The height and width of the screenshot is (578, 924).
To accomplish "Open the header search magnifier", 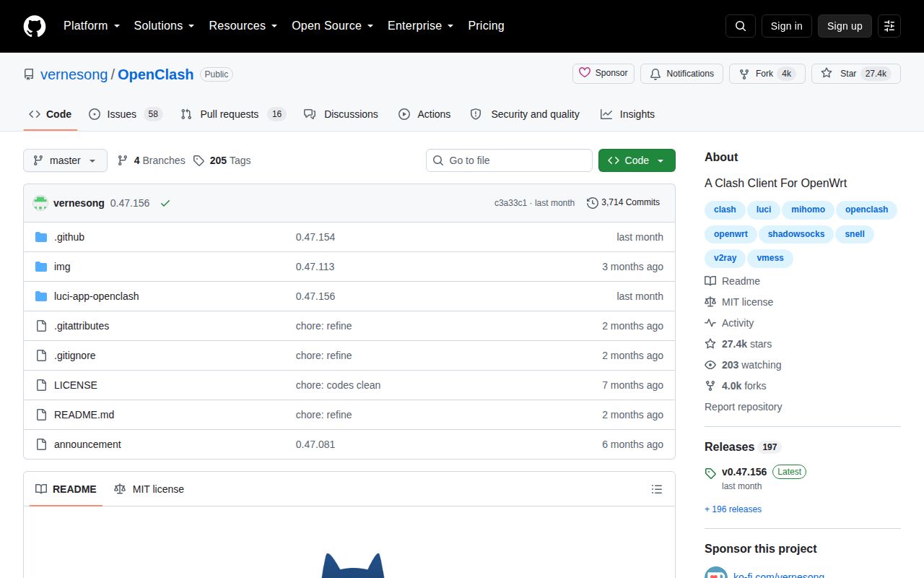I will 741,26.
